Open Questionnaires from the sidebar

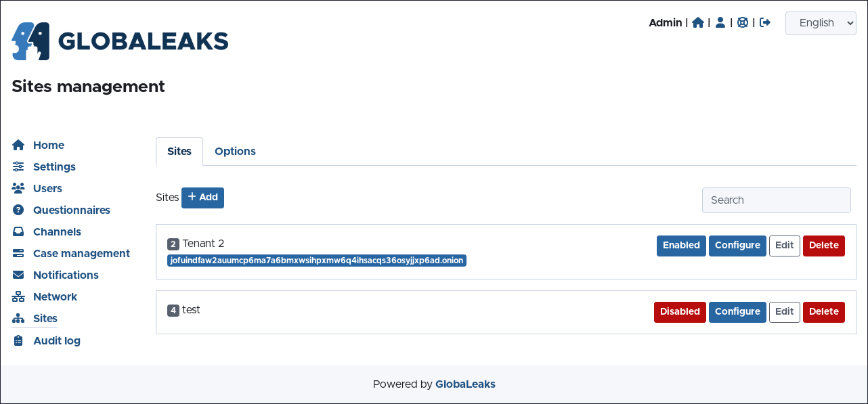71,210
